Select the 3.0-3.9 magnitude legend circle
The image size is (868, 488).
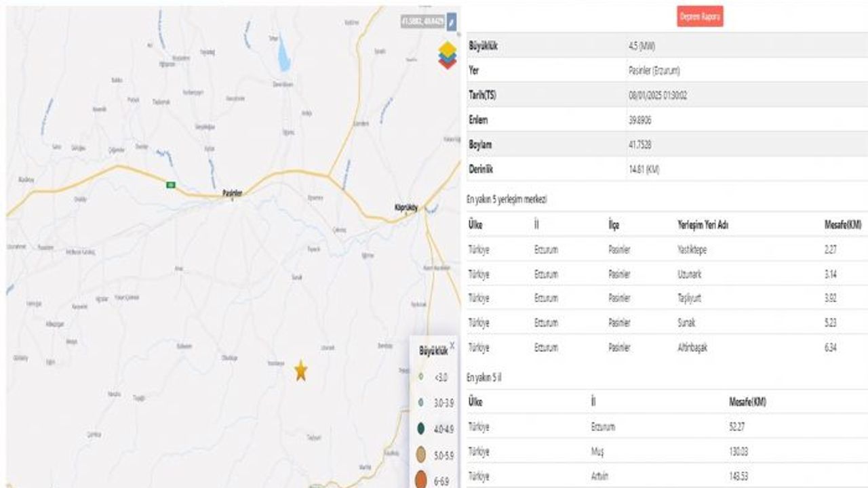tap(421, 402)
